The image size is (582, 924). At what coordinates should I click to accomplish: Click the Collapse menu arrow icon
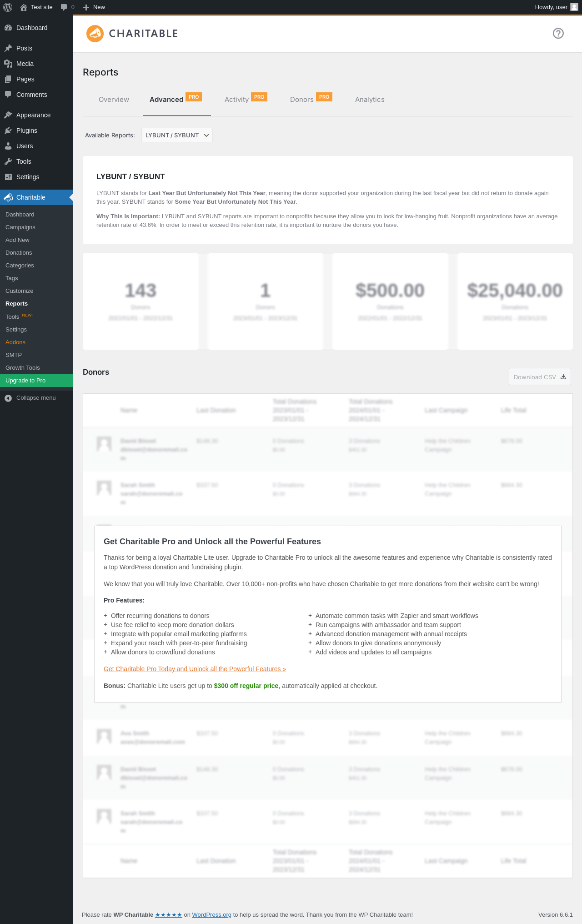point(8,398)
